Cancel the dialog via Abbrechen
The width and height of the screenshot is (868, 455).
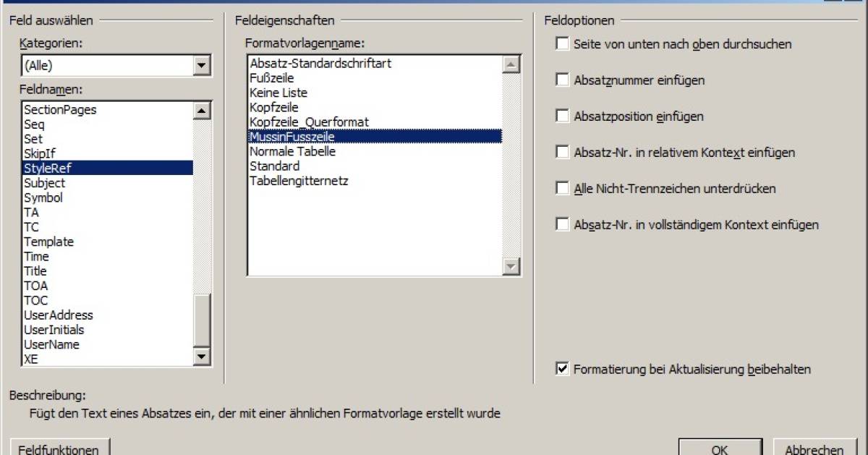coord(814,448)
